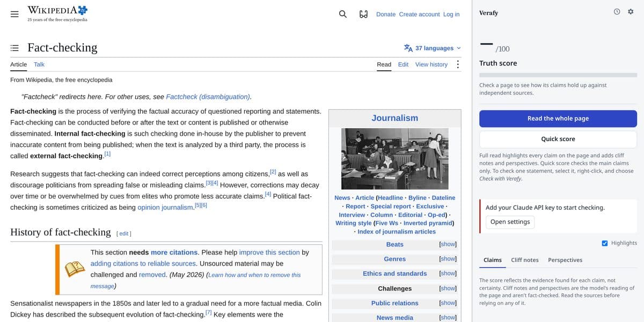Click the Quick score button
644x322 pixels.
pyautogui.click(x=558, y=139)
